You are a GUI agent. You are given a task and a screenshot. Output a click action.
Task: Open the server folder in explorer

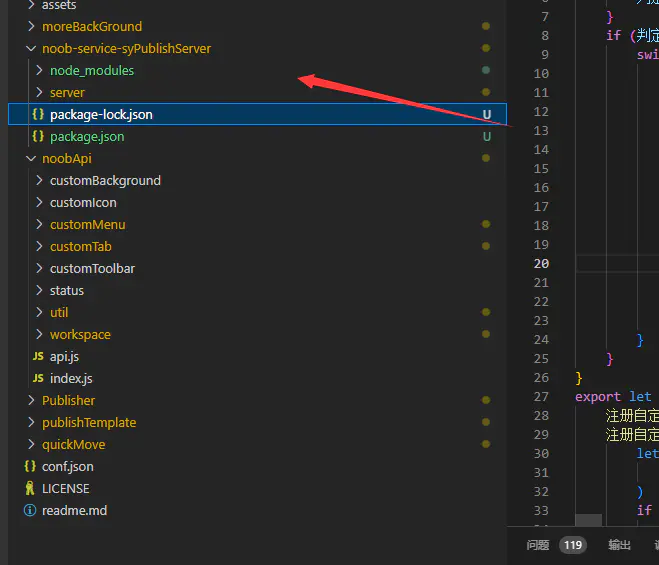pyautogui.click(x=67, y=93)
